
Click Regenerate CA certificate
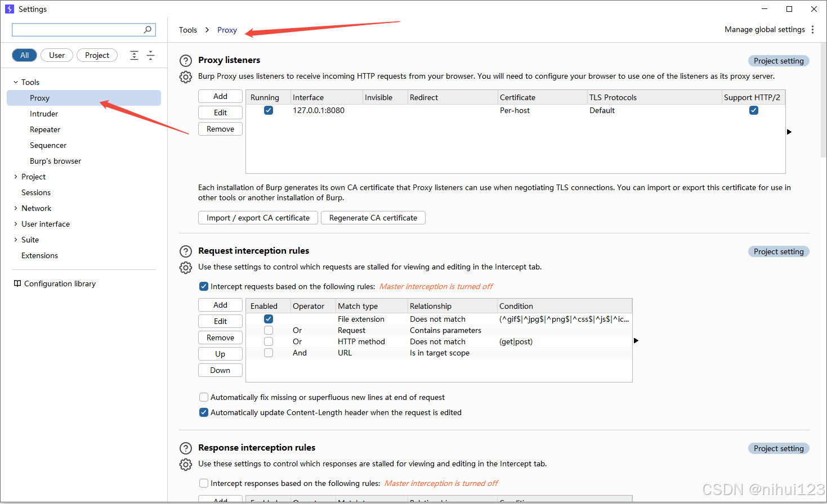tap(373, 218)
